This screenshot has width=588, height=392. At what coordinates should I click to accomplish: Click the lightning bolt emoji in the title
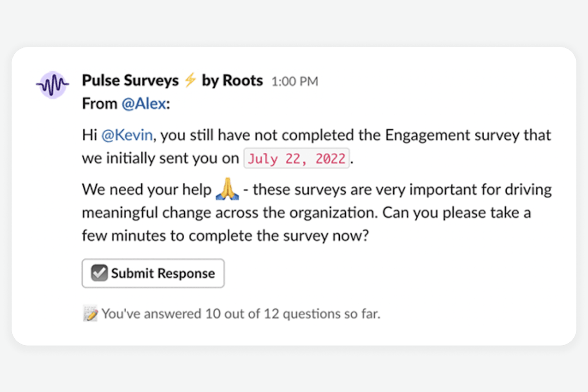coord(191,80)
